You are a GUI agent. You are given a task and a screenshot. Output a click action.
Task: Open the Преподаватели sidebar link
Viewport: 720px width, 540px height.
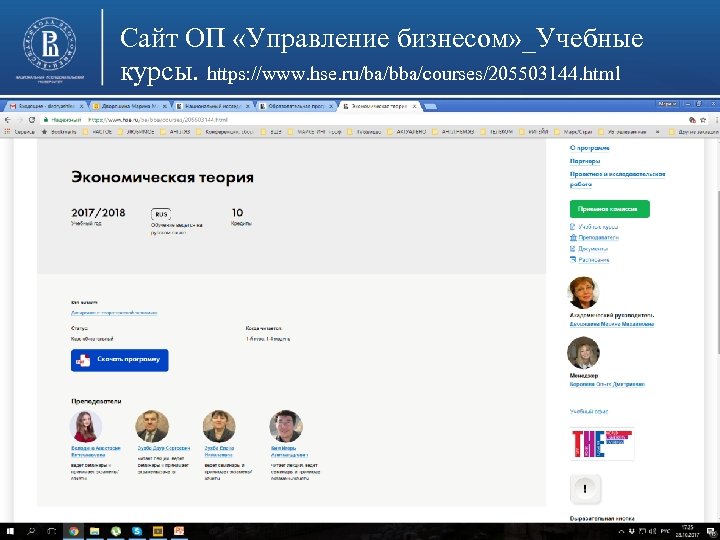(598, 238)
